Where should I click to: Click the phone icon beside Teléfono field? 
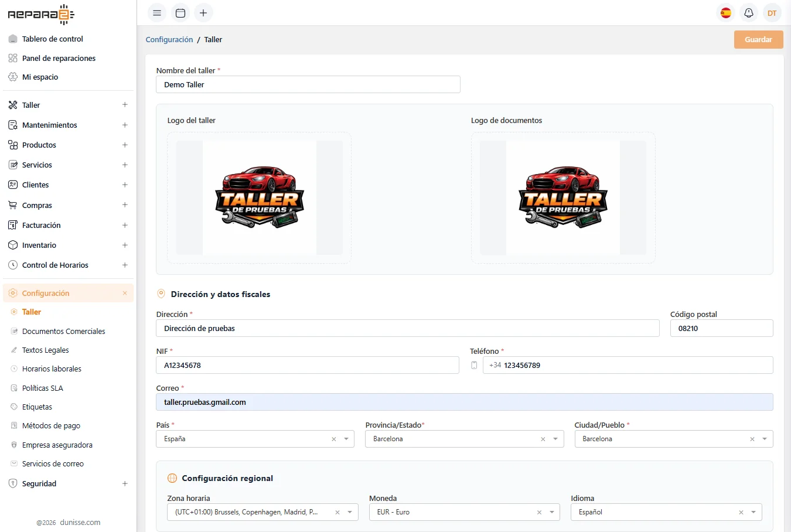point(474,365)
